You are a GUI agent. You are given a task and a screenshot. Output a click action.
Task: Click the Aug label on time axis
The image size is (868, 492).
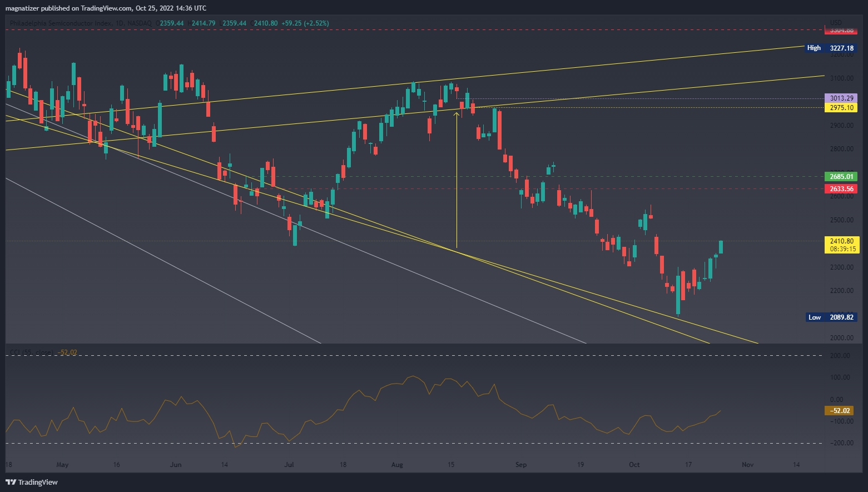point(397,465)
